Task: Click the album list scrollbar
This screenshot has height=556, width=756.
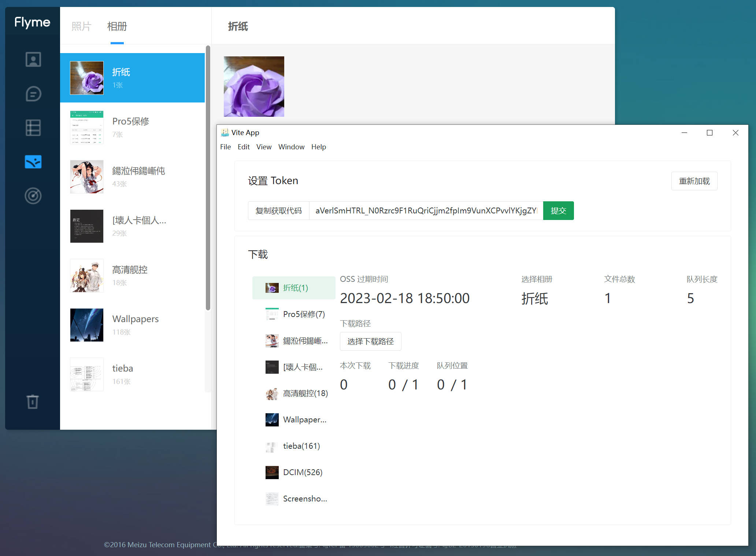Action: tap(208, 178)
